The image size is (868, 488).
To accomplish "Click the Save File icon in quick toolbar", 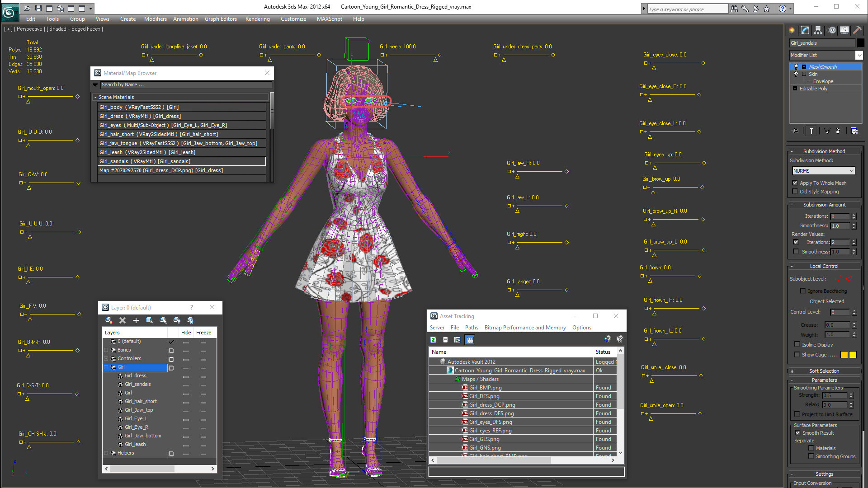I will (38, 8).
